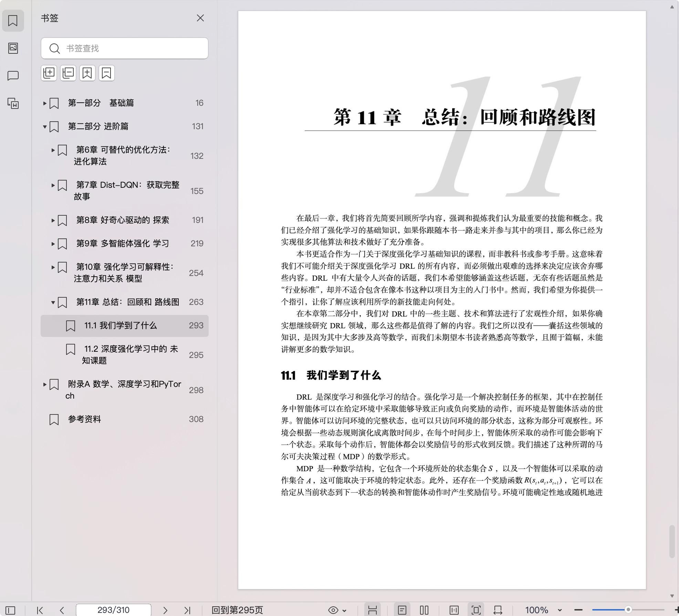Delete the selected bookmark button
This screenshot has width=679, height=616.
(x=107, y=73)
